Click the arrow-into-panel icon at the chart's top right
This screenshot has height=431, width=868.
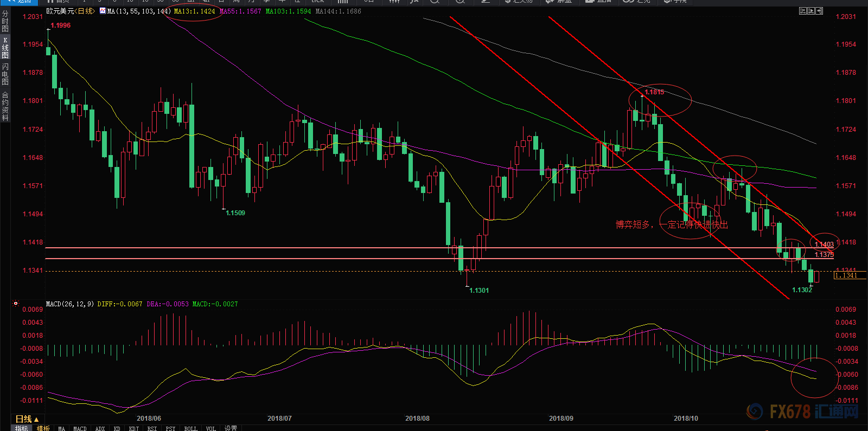819,11
